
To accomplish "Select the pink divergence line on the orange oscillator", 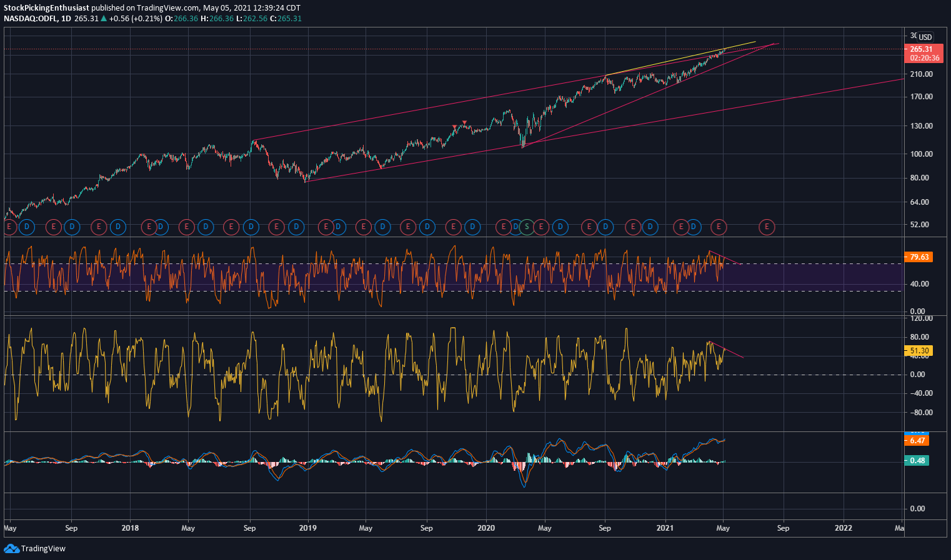I will point(725,257).
